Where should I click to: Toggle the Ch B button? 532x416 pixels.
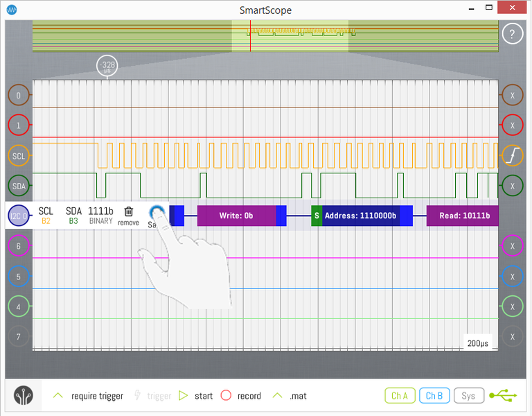click(x=434, y=396)
